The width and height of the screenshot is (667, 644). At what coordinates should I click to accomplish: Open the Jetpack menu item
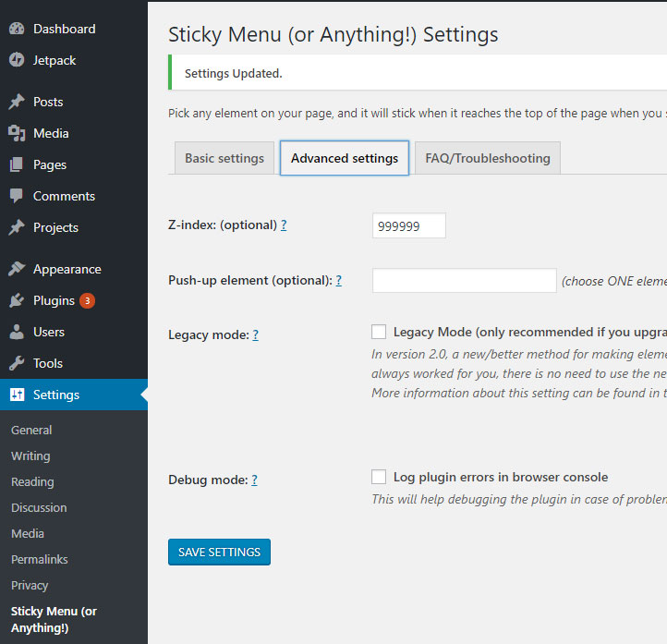74,60
